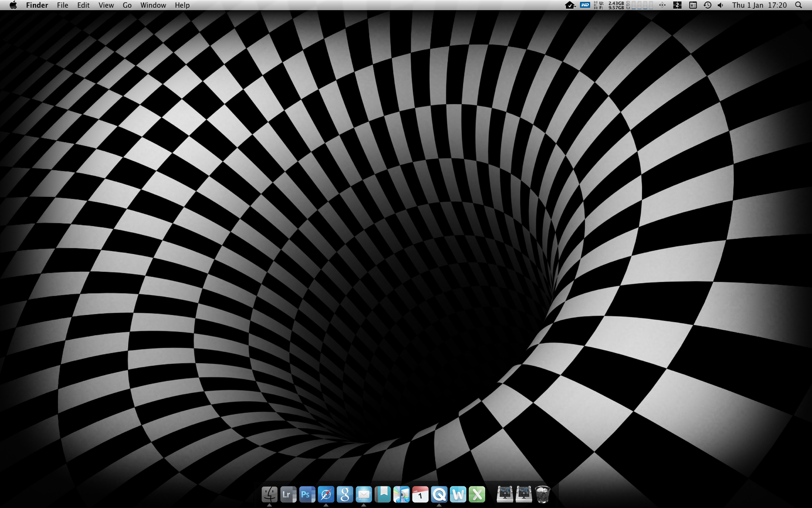812x508 pixels.
Task: Open the Apple menu
Action: 13,5
